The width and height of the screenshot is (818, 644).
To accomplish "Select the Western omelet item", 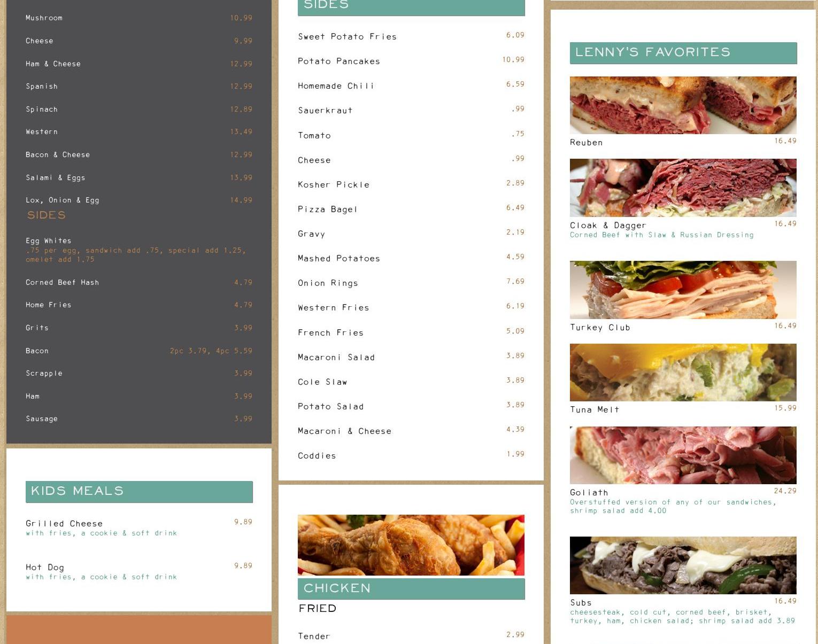I will coord(42,132).
